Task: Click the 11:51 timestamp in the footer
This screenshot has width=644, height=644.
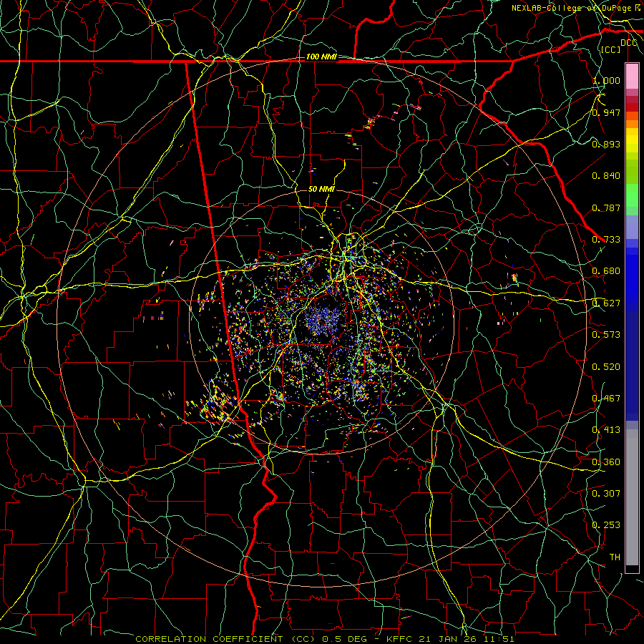Action: pos(499,639)
